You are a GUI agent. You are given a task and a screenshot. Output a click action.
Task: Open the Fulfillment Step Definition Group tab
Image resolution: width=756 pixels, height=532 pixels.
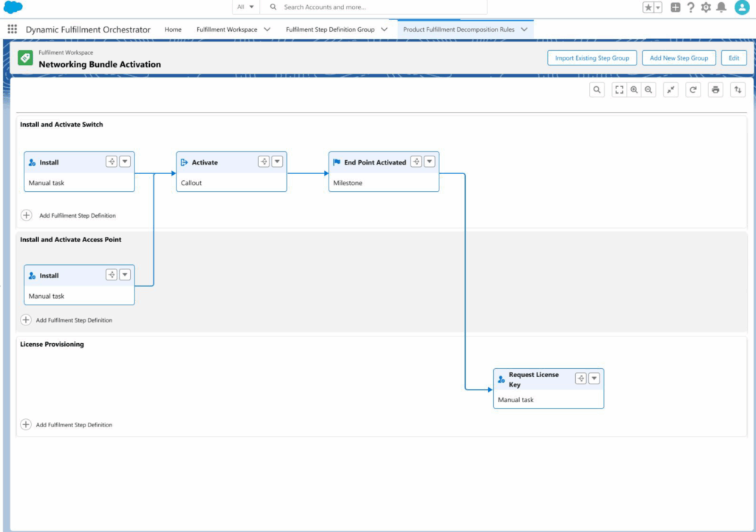330,30
